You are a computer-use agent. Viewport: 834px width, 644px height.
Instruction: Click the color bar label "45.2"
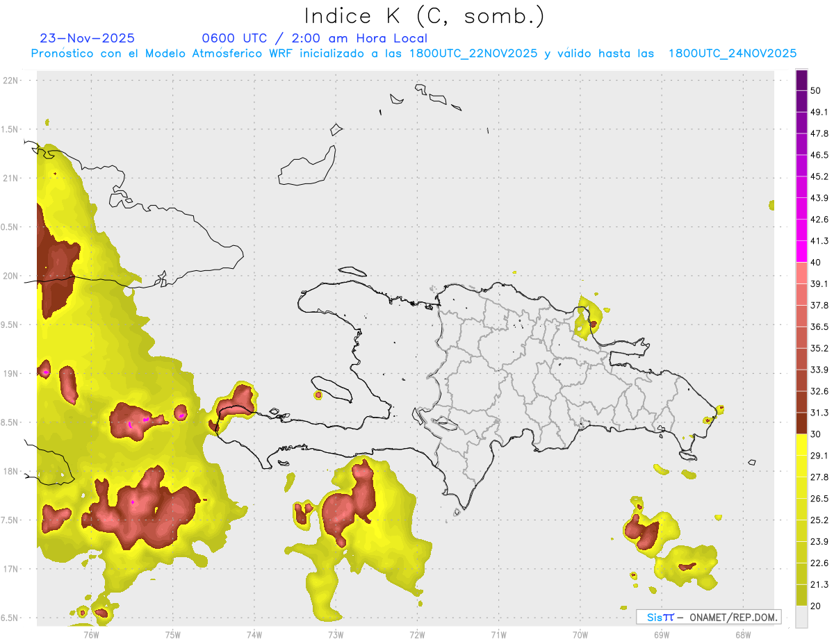pyautogui.click(x=820, y=176)
